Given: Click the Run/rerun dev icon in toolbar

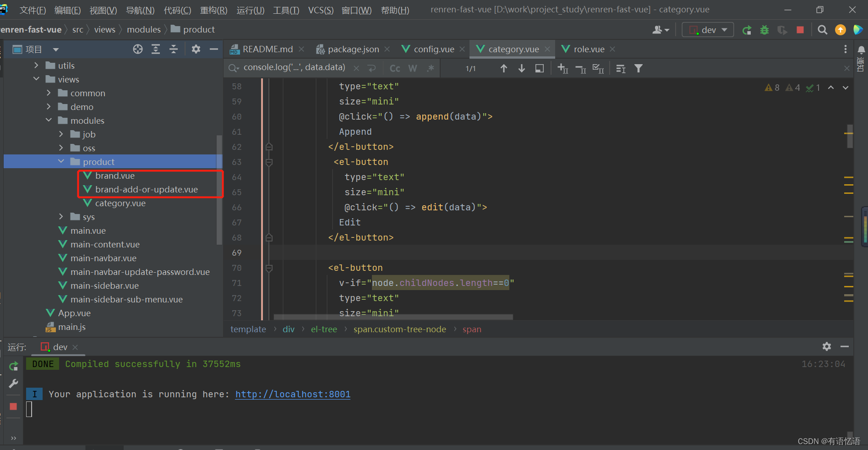Looking at the screenshot, I should [747, 30].
